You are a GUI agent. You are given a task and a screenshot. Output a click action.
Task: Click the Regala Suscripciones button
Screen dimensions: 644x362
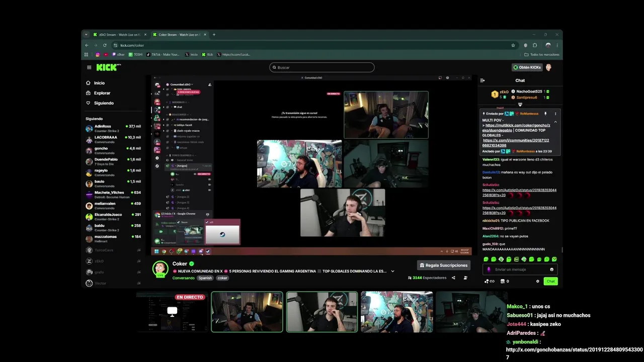(443, 265)
